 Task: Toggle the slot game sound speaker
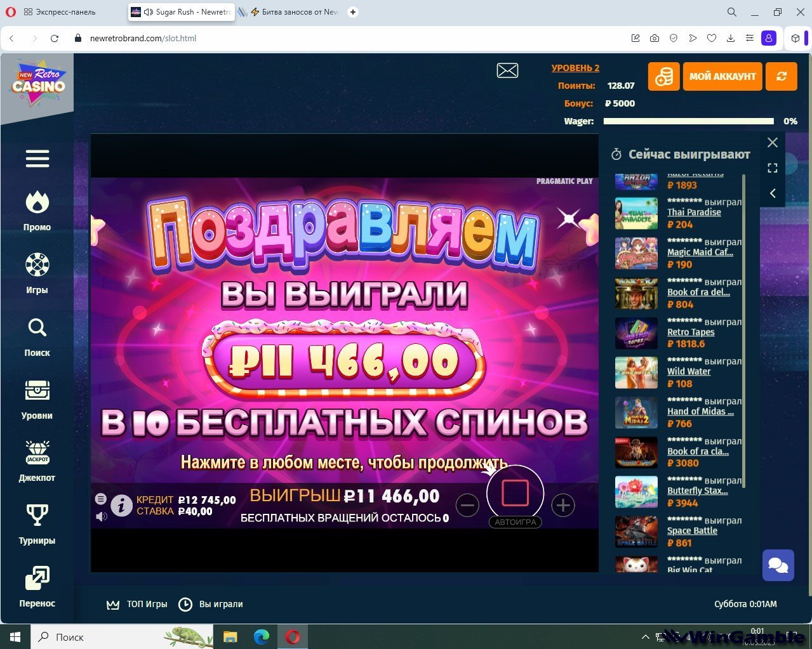(101, 516)
